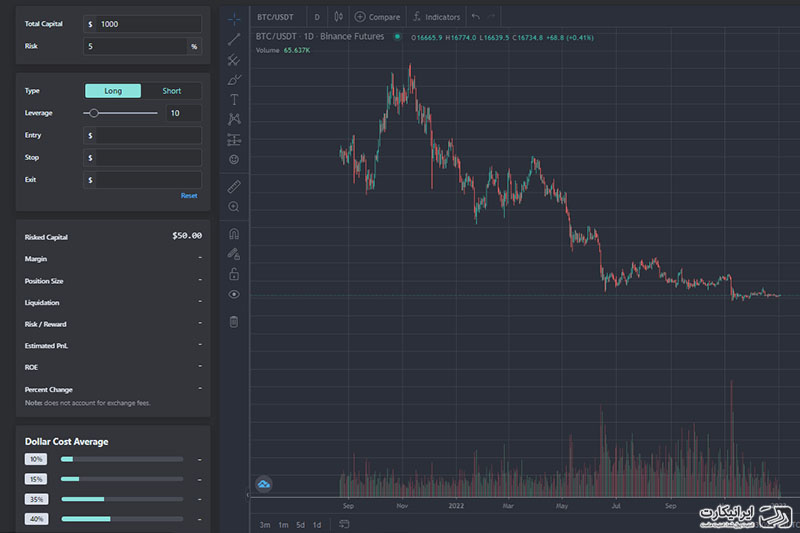Select the ruler measure tool

pos(234,187)
